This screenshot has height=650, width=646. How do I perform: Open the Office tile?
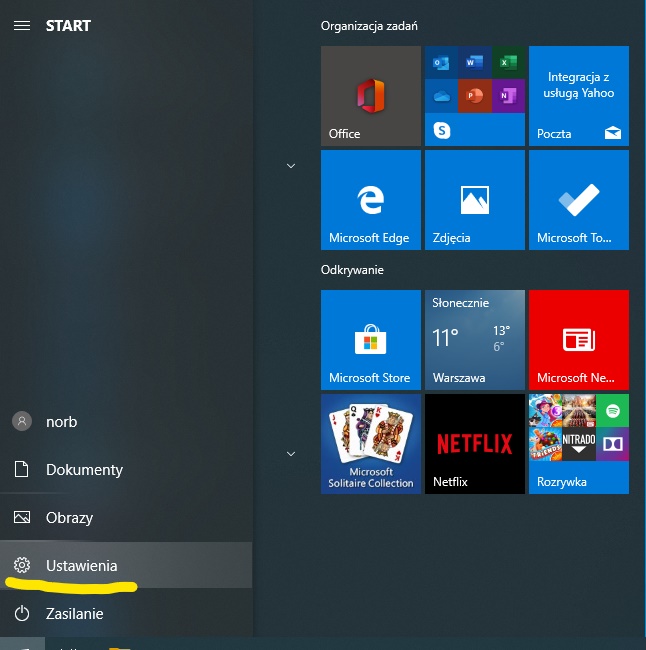click(x=371, y=96)
